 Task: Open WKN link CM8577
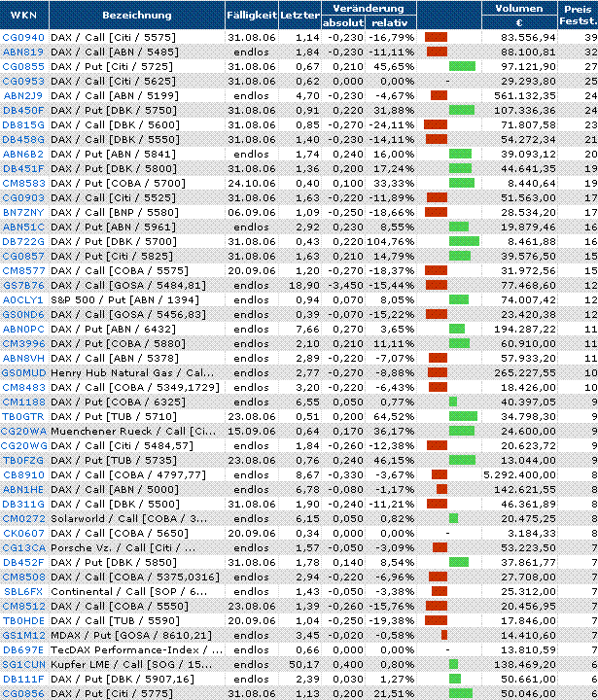pyautogui.click(x=23, y=271)
